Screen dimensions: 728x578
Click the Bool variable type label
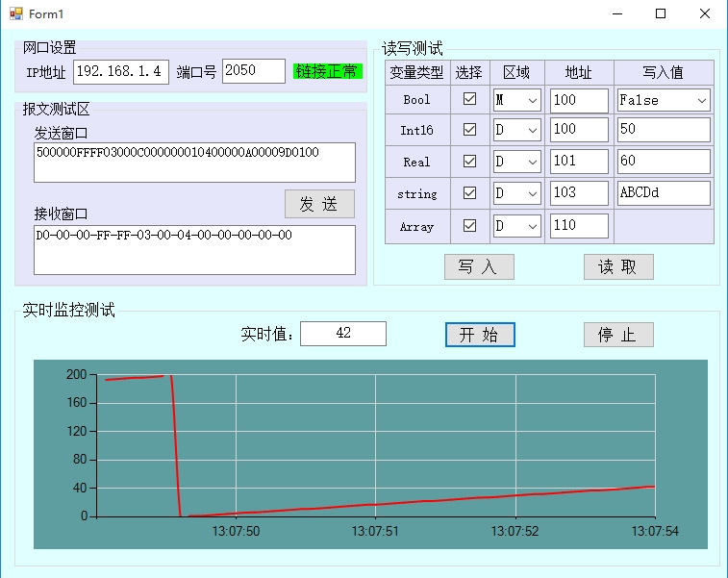pos(416,100)
